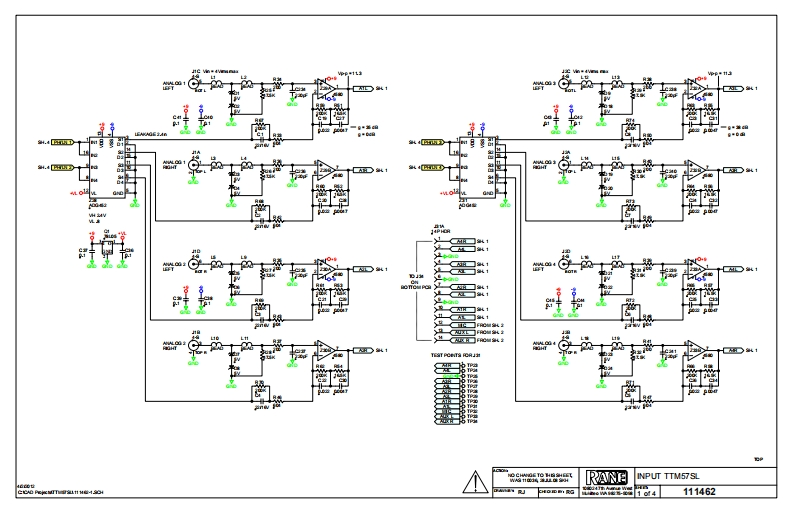Select the AUX R row in J31A header

[461, 342]
